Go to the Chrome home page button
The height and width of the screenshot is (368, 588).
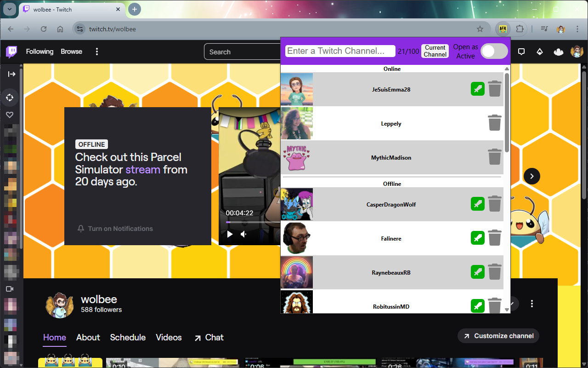[x=60, y=29]
